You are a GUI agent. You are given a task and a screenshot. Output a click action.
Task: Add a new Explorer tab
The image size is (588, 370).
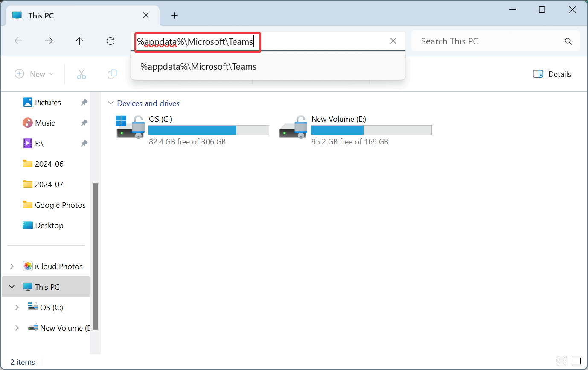[x=174, y=15]
